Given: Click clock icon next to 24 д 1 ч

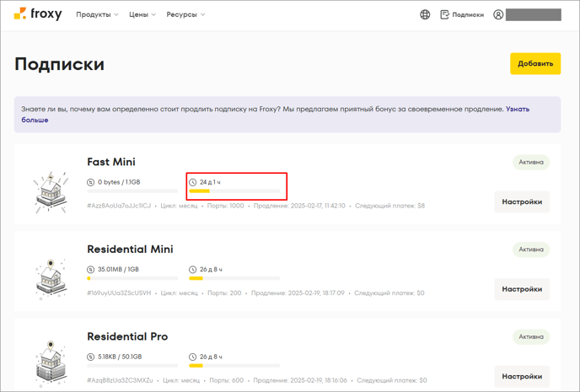Looking at the screenshot, I should 193,182.
